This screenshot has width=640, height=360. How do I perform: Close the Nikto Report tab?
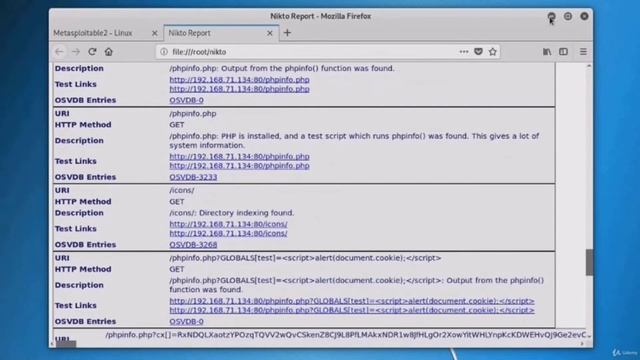[270, 33]
